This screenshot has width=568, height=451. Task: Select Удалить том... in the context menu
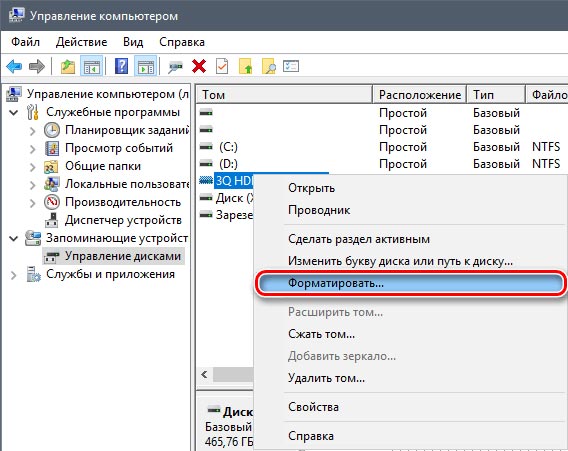point(326,378)
